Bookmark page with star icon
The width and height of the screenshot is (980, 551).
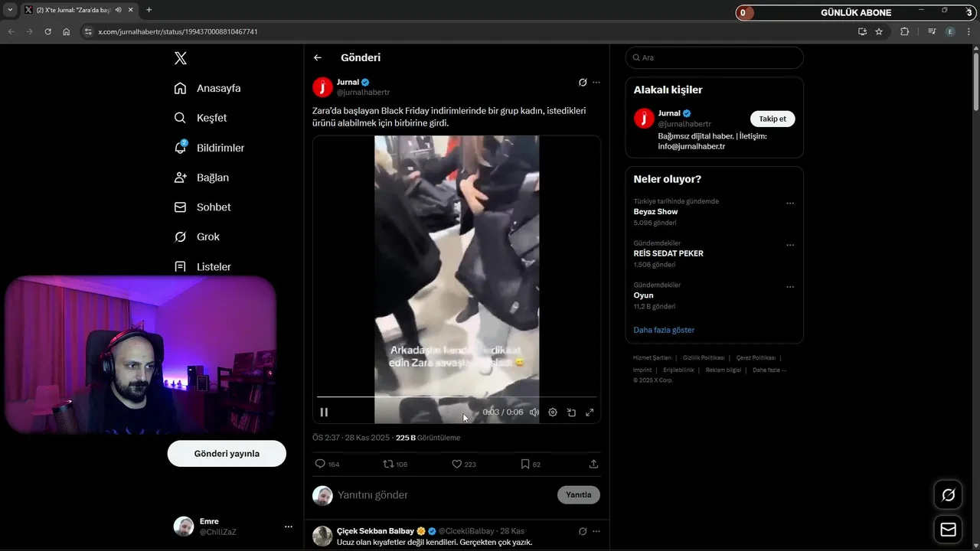(x=879, y=31)
